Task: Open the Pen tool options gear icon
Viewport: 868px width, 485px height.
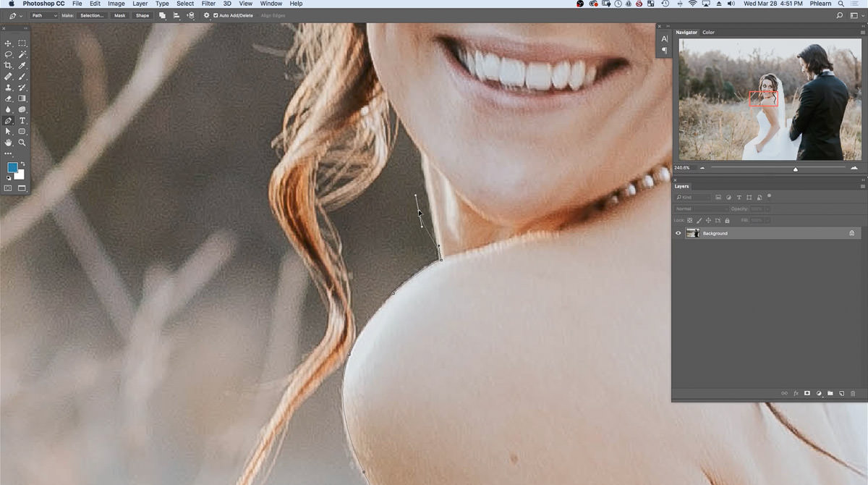Action: click(206, 15)
